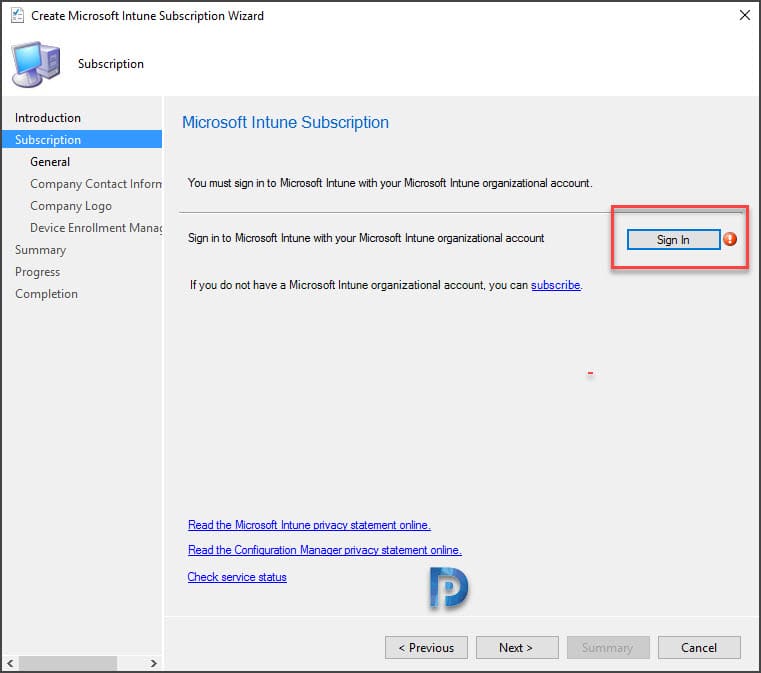761x673 pixels.
Task: Click the horizontal scrollbar thumb in the sidebar
Action: coord(68,663)
